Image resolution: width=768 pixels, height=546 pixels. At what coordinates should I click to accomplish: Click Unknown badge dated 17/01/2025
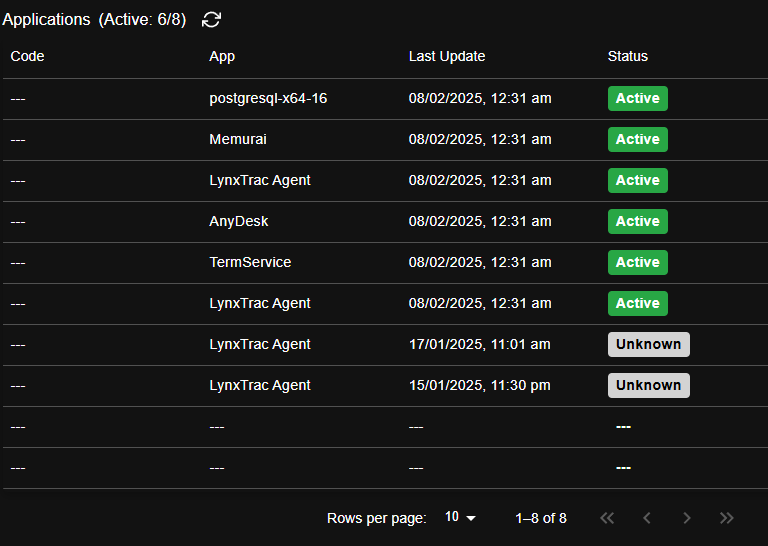(x=648, y=344)
